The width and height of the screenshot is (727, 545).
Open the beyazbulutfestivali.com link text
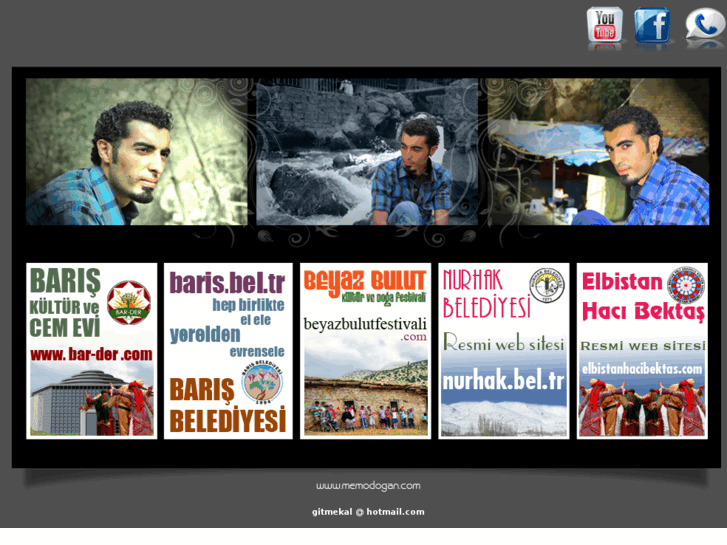(x=365, y=325)
